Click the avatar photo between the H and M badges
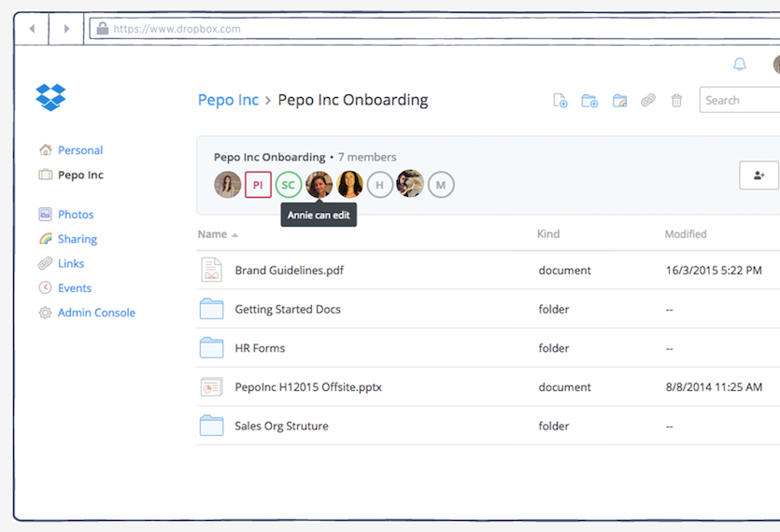The image size is (780, 532). pyautogui.click(x=410, y=184)
